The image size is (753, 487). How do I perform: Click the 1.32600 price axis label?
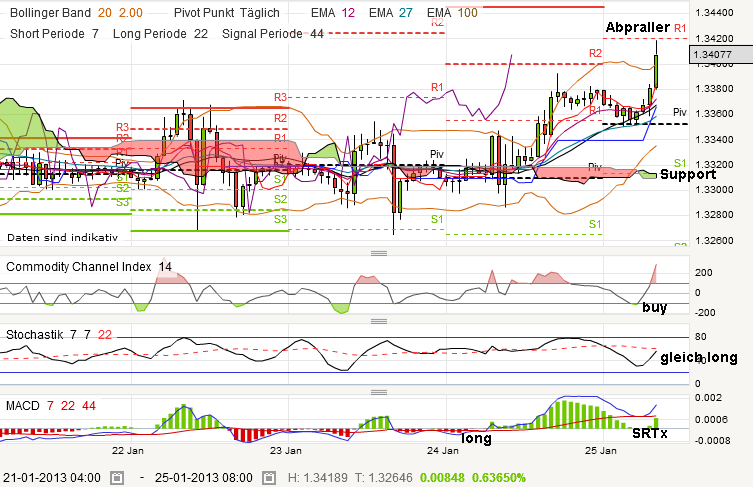point(715,240)
